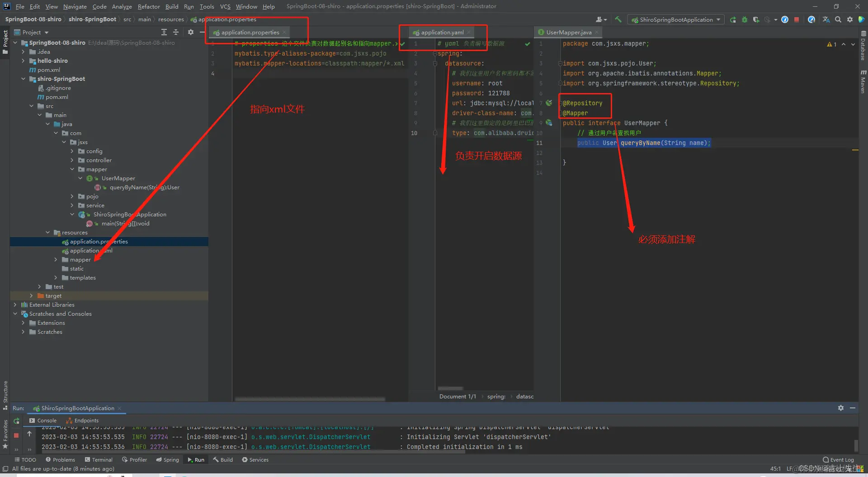Image resolution: width=868 pixels, height=477 pixels.
Task: Stop the process in Run panel
Action: (x=16, y=435)
